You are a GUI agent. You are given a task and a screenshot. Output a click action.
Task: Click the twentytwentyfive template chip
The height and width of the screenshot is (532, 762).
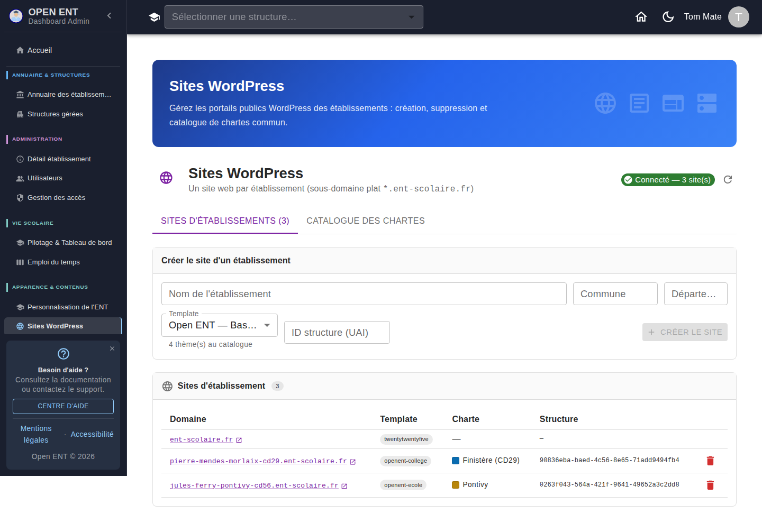pyautogui.click(x=406, y=439)
